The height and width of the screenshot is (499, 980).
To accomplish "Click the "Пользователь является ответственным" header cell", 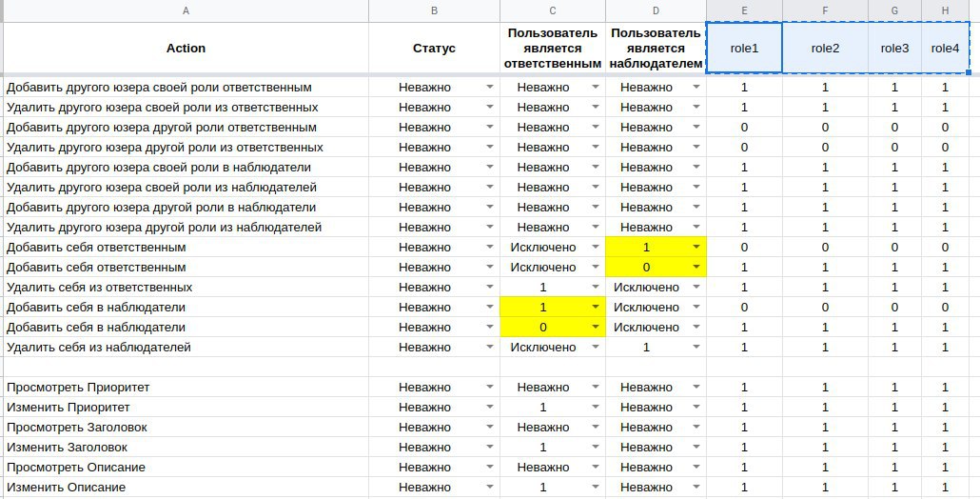I will click(553, 49).
